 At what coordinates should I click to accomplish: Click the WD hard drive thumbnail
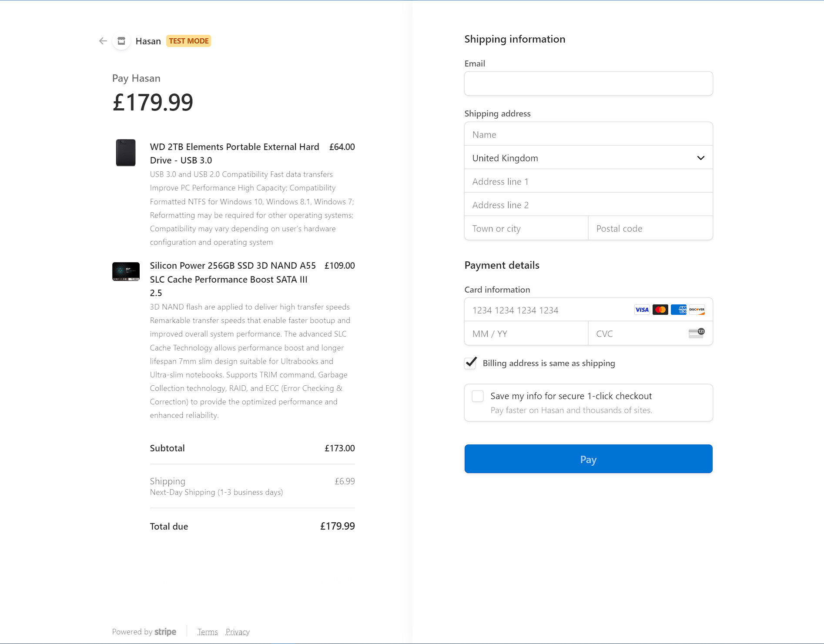point(126,153)
